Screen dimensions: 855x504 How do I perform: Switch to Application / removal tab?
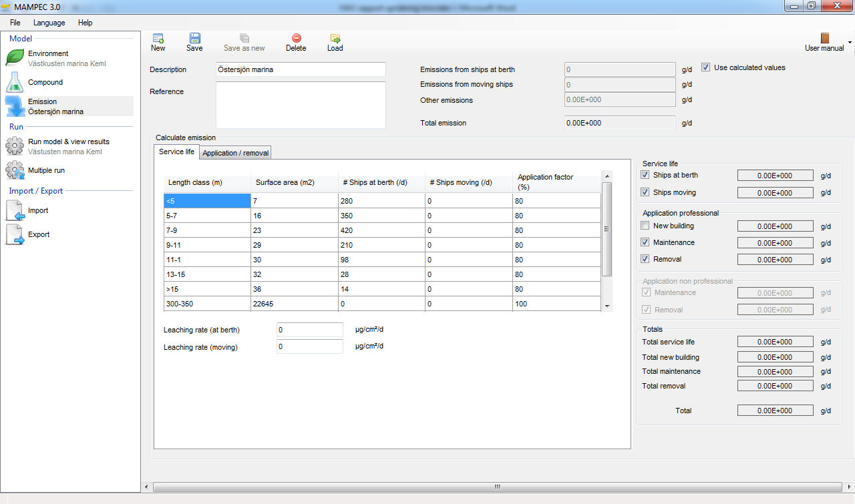click(x=235, y=153)
